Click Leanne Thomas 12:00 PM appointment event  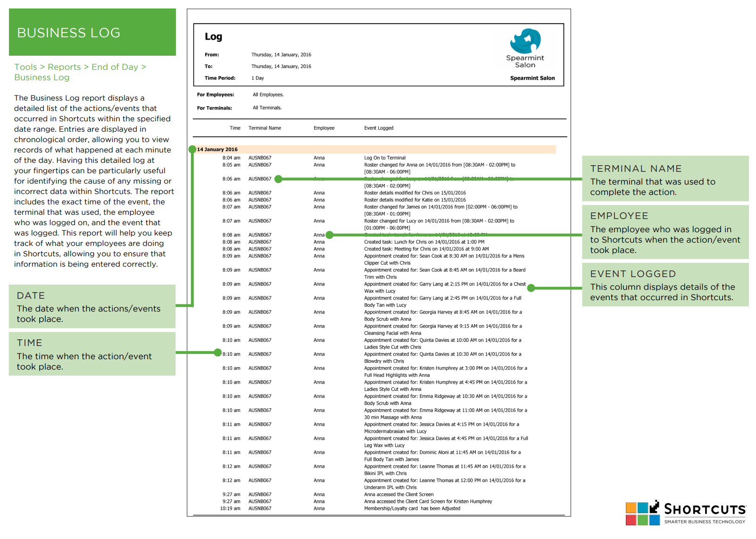445,484
